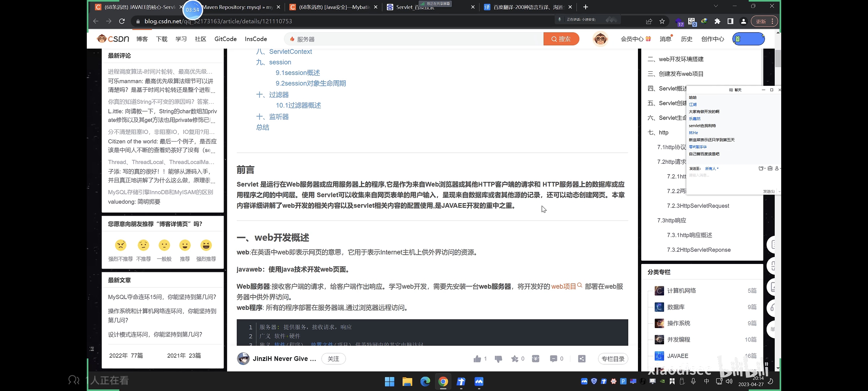Click the author name JinziH Never Give
The width and height of the screenshot is (868, 391).
[284, 359]
